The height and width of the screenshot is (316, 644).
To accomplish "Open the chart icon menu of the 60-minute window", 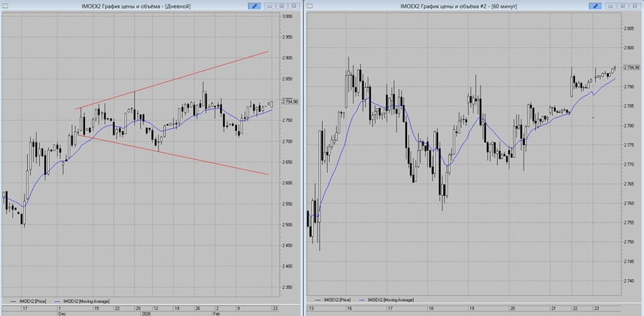I will click(x=310, y=6).
